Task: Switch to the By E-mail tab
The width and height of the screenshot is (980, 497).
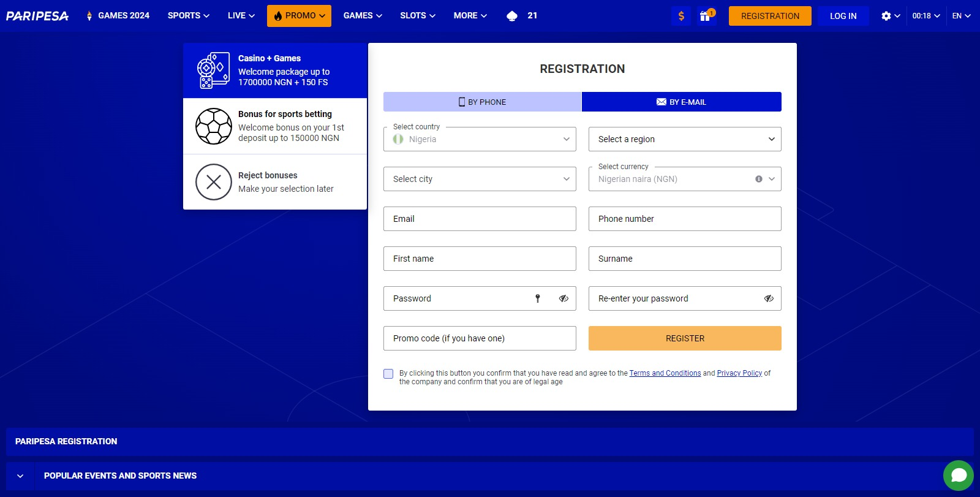Action: point(681,102)
